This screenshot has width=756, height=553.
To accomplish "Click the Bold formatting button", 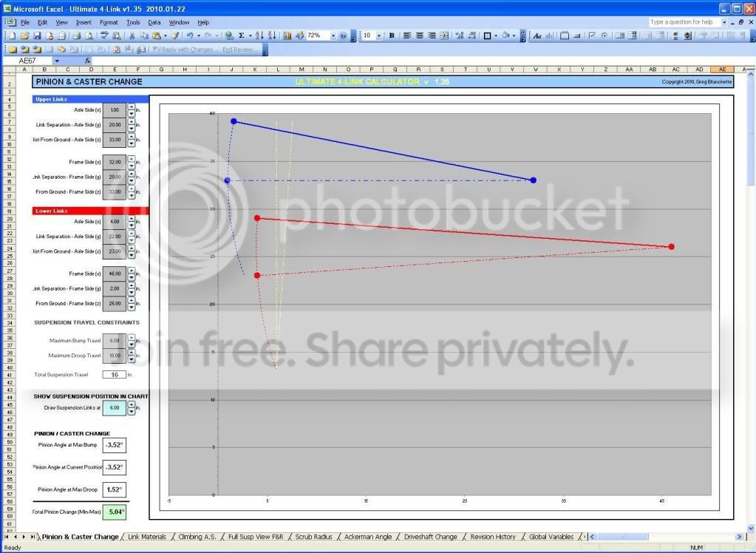I will coord(392,35).
